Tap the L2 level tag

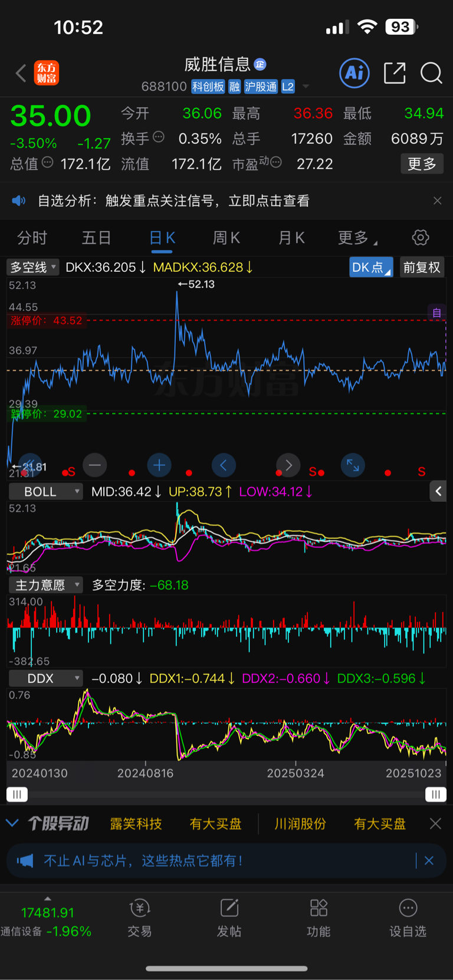(288, 87)
